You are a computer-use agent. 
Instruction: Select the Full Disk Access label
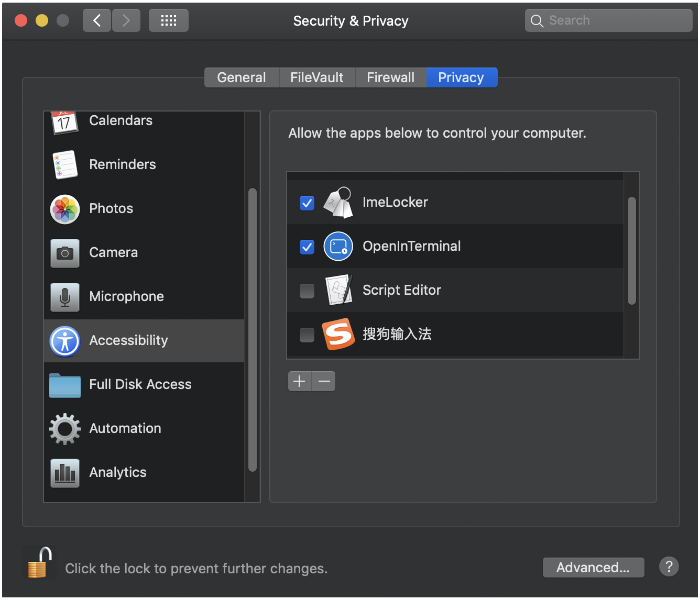(140, 384)
